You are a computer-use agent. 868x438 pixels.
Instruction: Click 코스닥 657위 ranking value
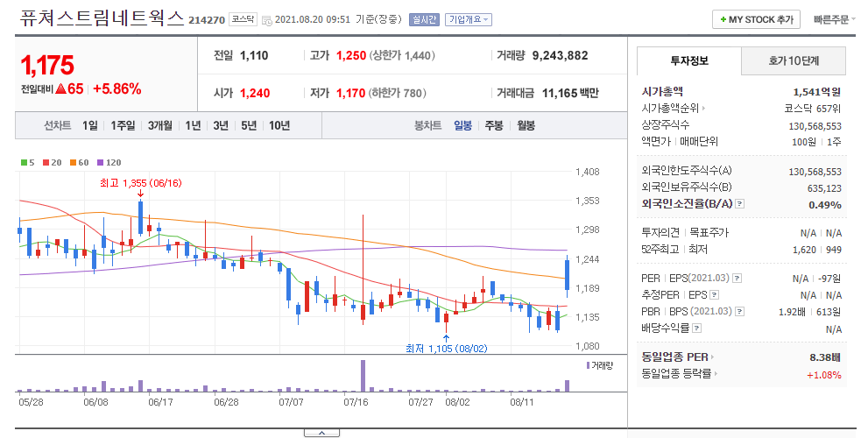coord(813,109)
